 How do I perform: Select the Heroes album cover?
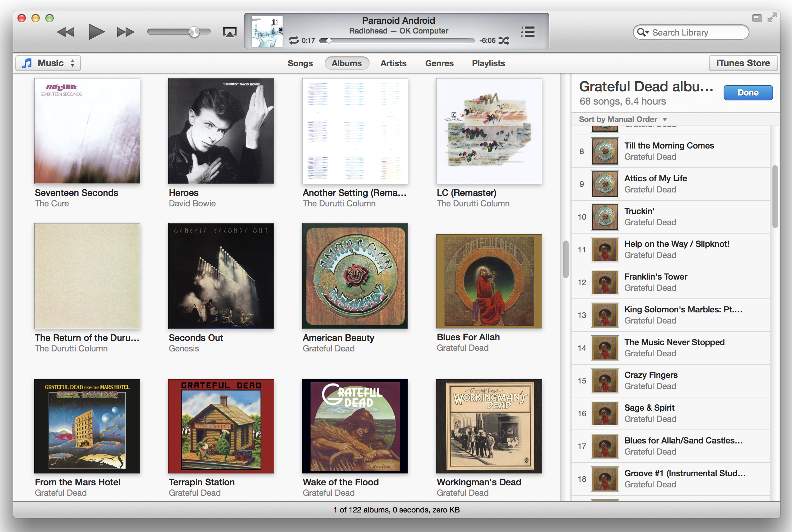[x=221, y=131]
